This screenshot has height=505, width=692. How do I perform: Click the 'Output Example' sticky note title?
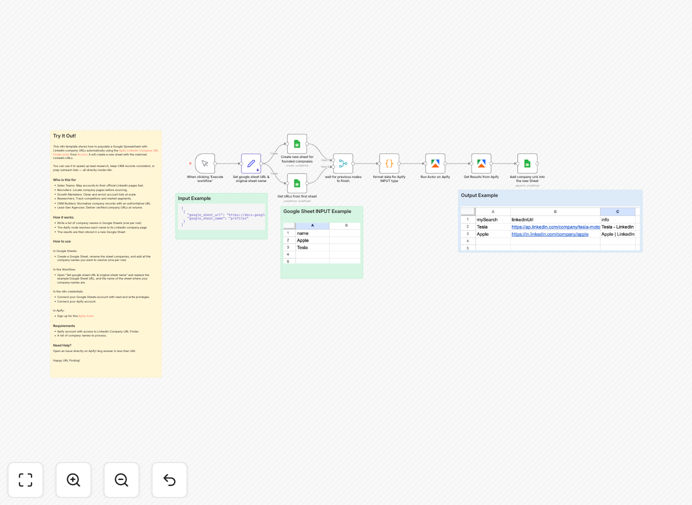(479, 195)
